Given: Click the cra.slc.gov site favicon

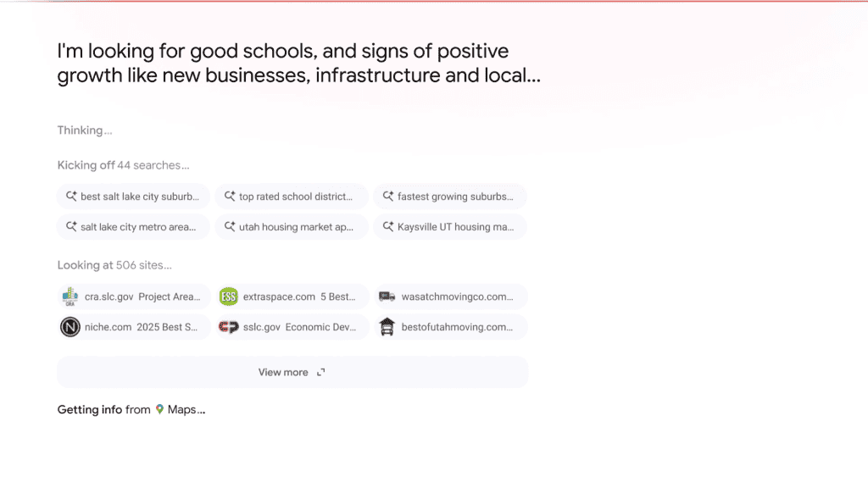Looking at the screenshot, I should [x=70, y=297].
